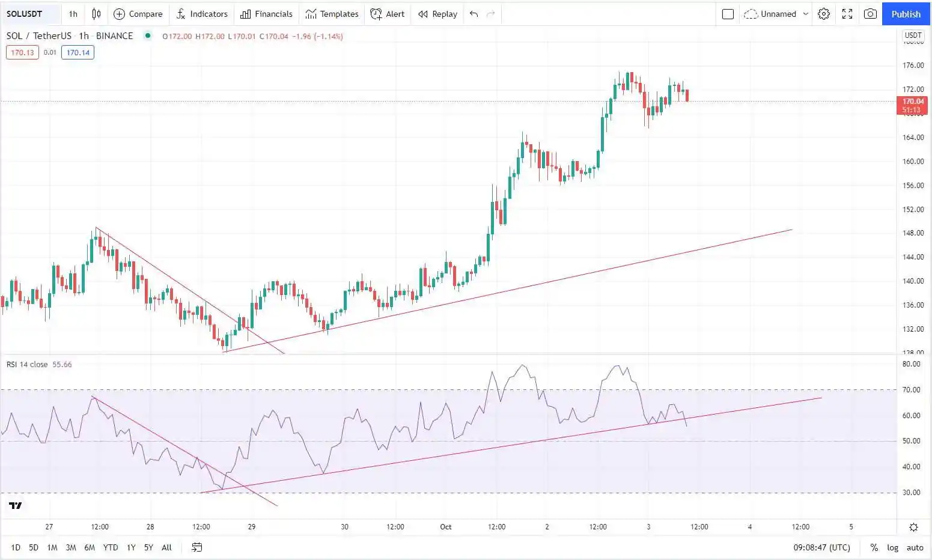932x560 pixels.
Task: Click the Publish button
Action: (x=906, y=14)
